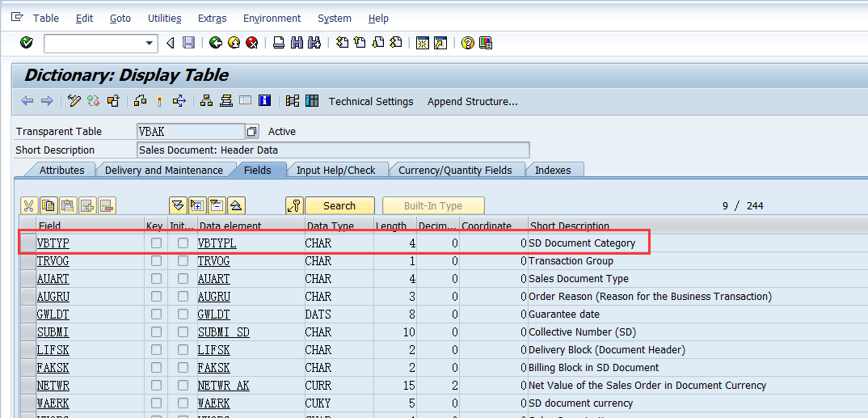Viewport: 868px width, 418px height.
Task: Click the Collapse Include icon above table
Action: point(216,205)
